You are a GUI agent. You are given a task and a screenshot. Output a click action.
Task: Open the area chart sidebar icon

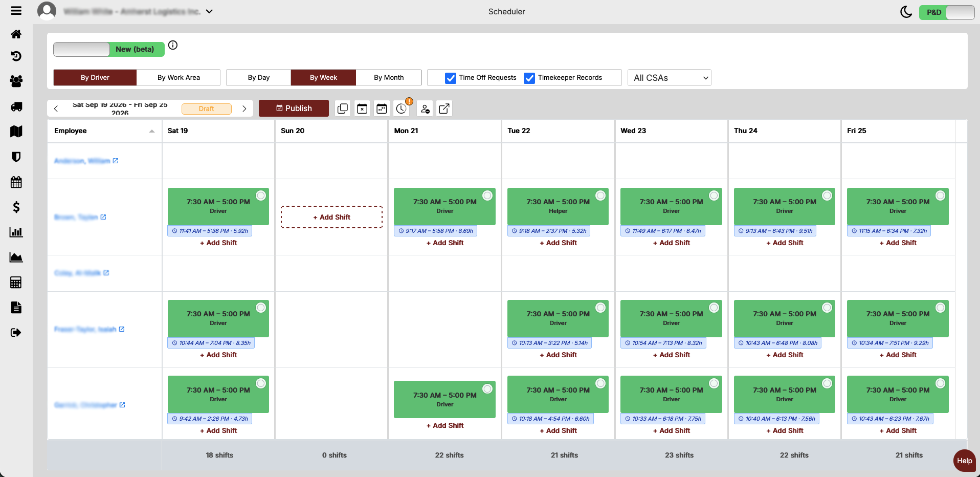pos(16,257)
